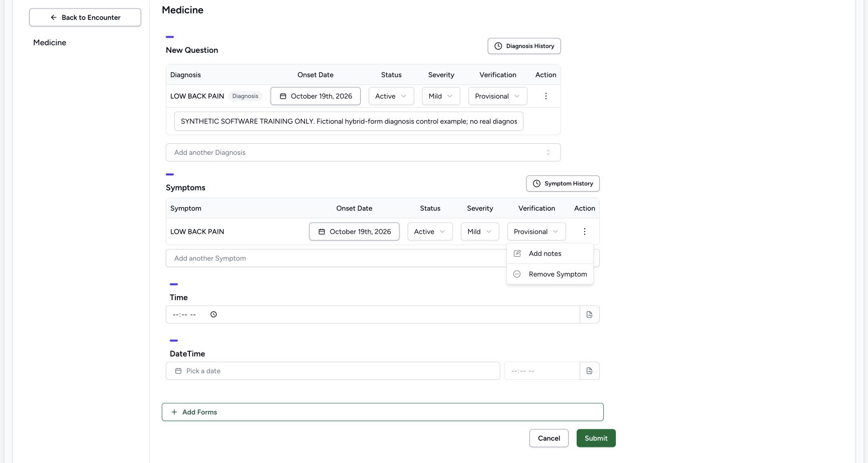The image size is (868, 463).
Task: Click the edit icon next to Add notes
Action: pos(517,254)
